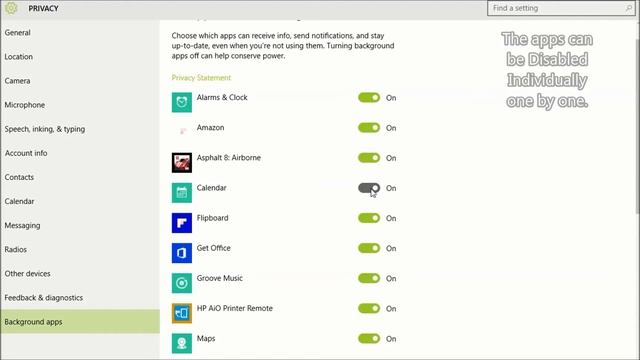Click the Get Office label
The image size is (640, 360).
(x=213, y=248)
